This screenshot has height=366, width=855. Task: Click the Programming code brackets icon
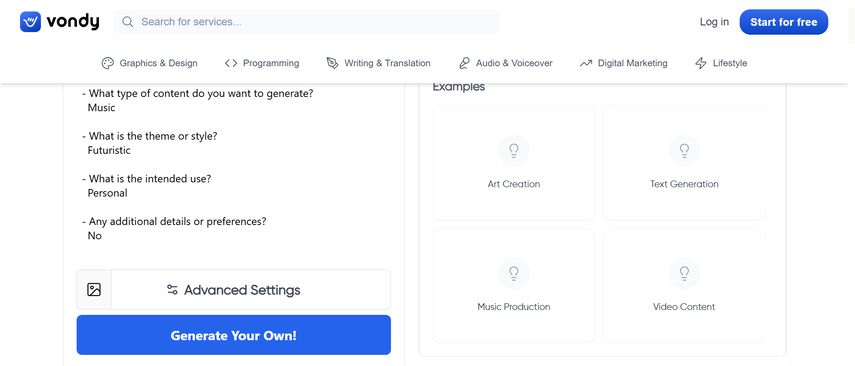pyautogui.click(x=231, y=63)
